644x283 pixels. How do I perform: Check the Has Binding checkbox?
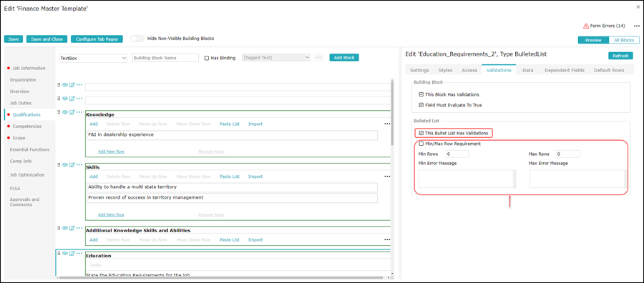[x=207, y=58]
